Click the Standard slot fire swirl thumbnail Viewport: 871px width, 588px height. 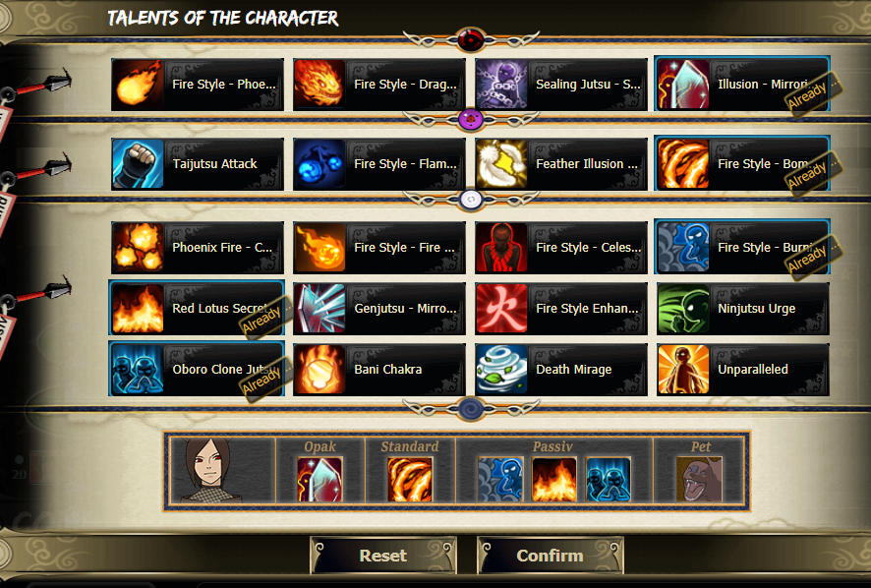point(410,480)
